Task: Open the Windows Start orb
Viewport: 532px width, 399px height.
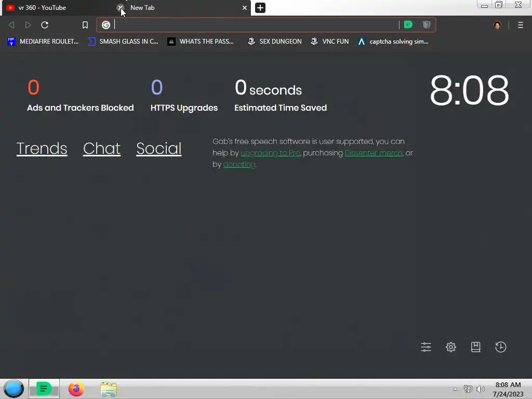Action: pos(14,389)
